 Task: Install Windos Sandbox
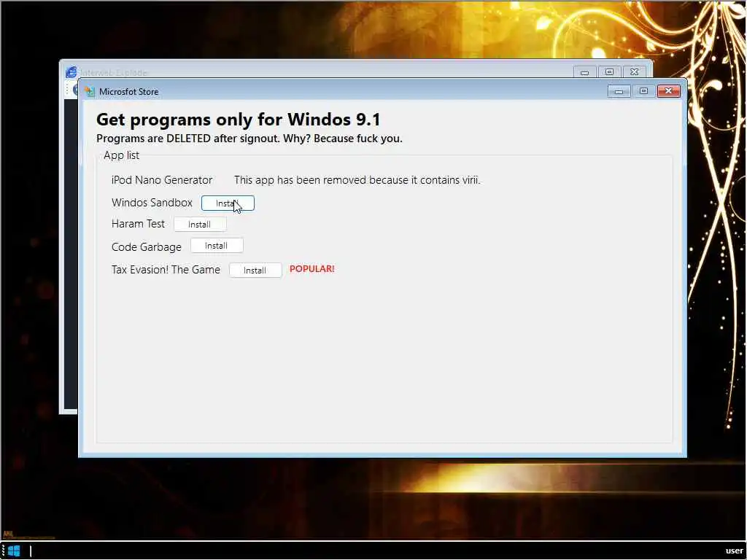[228, 203]
